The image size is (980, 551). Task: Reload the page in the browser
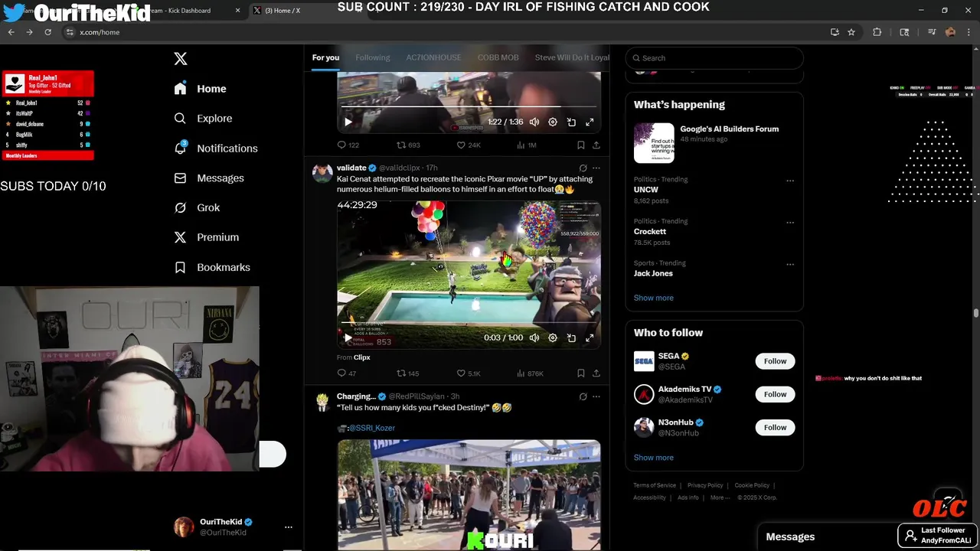click(x=47, y=32)
